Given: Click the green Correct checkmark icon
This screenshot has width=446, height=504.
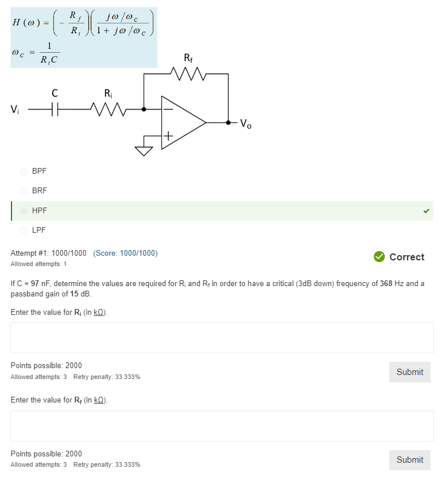Looking at the screenshot, I should (379, 257).
